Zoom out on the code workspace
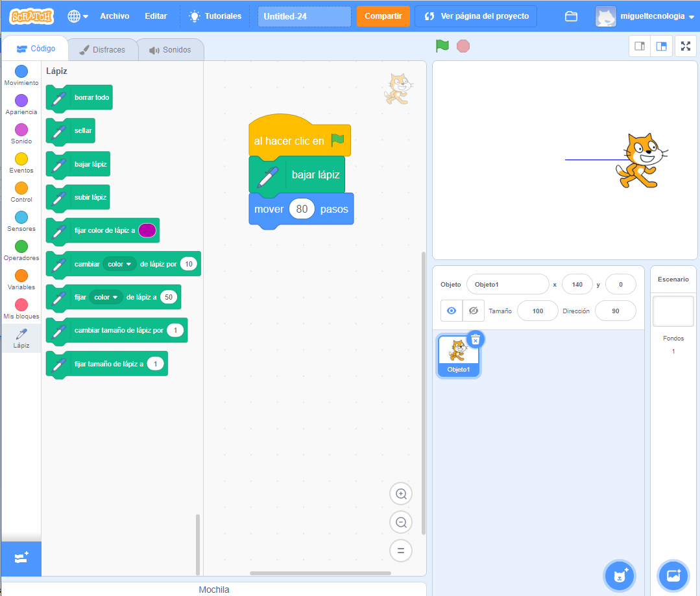 click(401, 522)
